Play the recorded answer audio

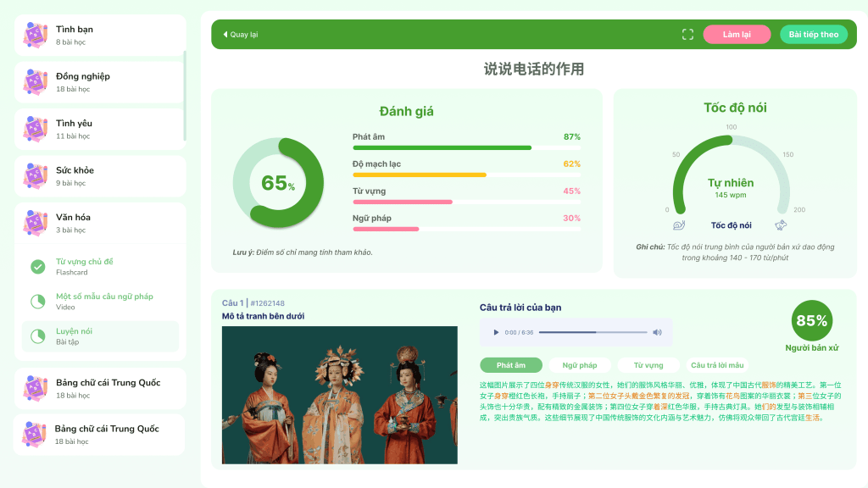point(495,332)
